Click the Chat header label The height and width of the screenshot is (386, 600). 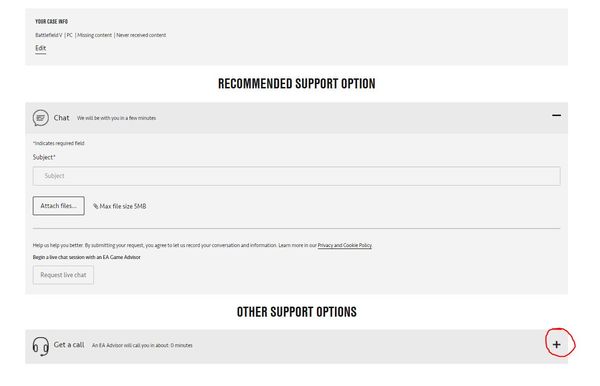61,118
